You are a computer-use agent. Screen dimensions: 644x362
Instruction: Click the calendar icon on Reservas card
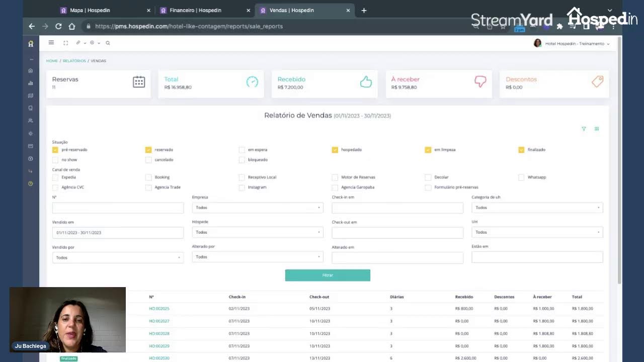point(139,82)
